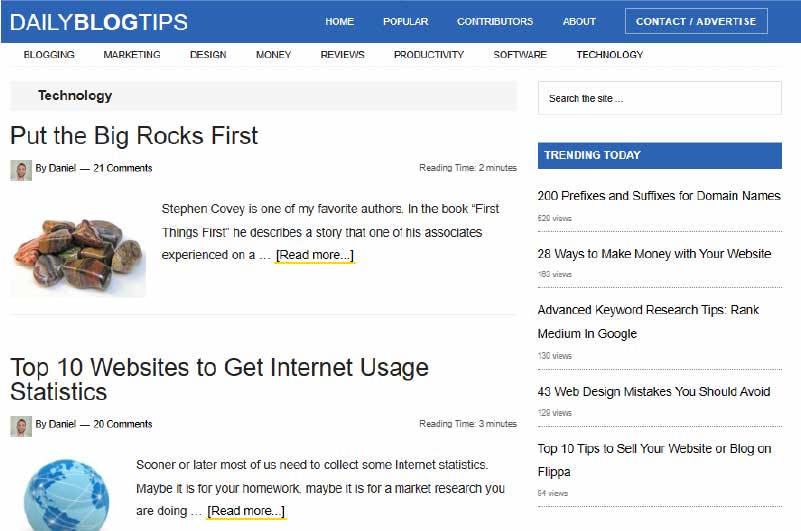Click the Contact / Advertise button
Screen dimensions: 801x531
696,21
